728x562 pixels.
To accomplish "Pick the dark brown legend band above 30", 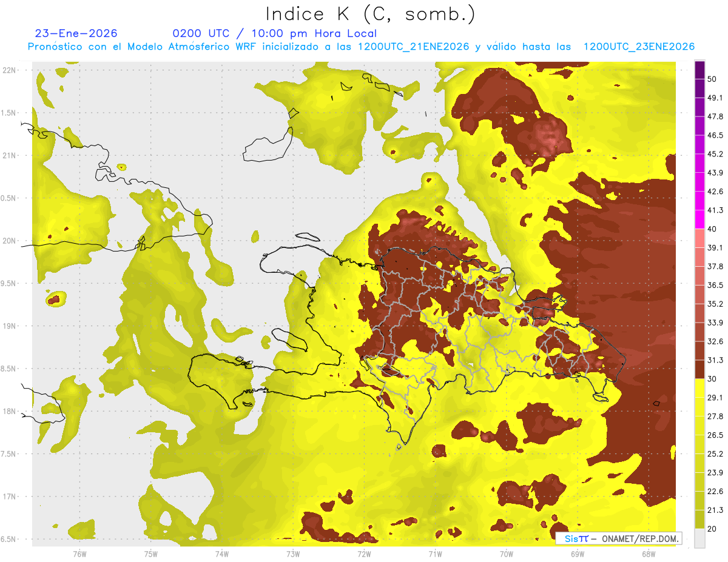I will pos(699,369).
